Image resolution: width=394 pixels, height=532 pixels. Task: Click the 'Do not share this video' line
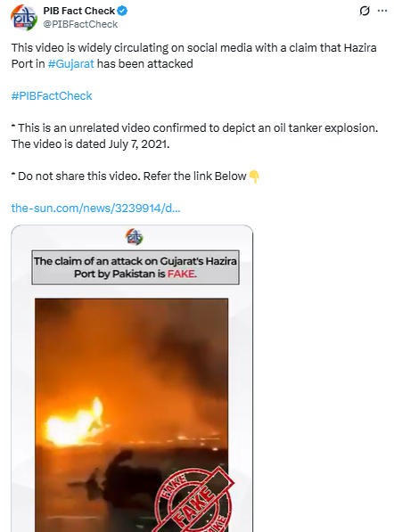(x=128, y=176)
